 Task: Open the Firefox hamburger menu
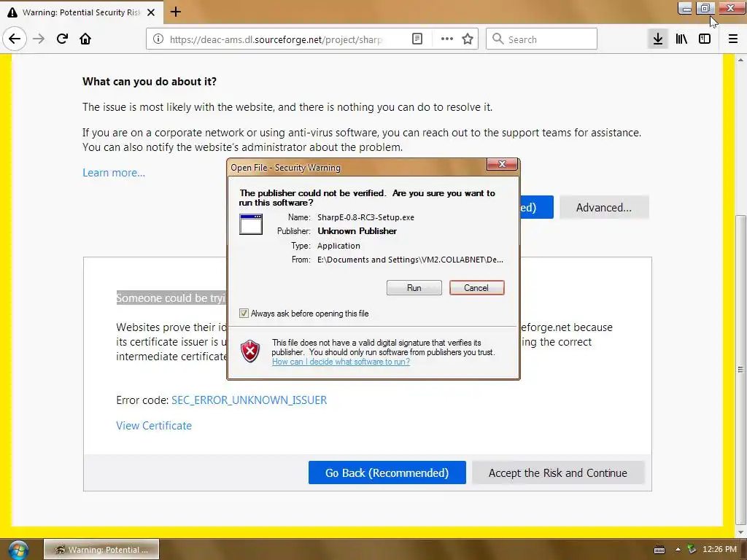(732, 39)
